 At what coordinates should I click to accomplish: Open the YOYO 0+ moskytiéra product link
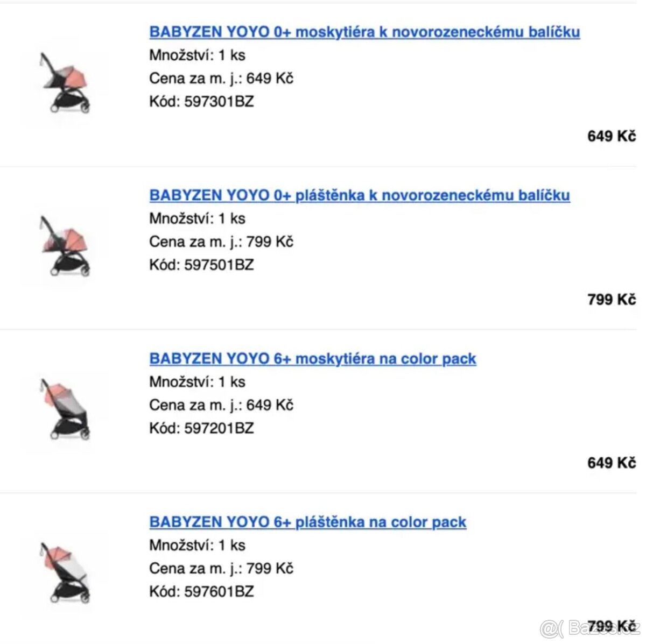click(364, 32)
